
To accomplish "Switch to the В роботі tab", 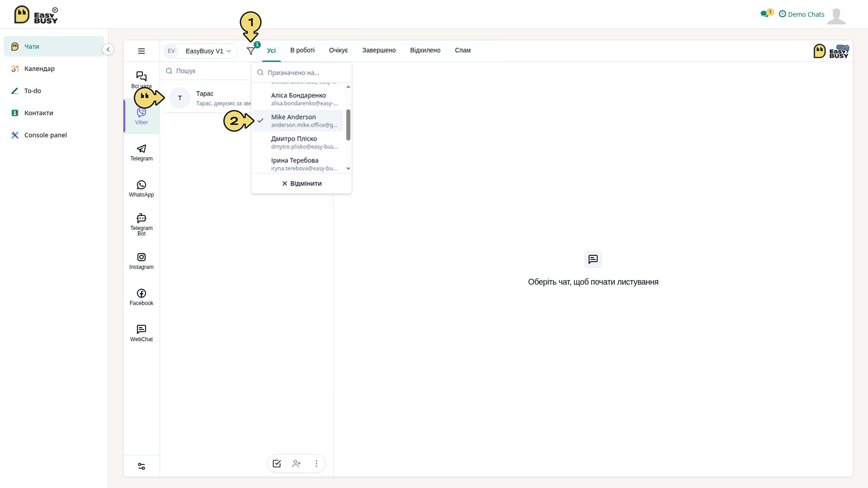I will (x=302, y=50).
